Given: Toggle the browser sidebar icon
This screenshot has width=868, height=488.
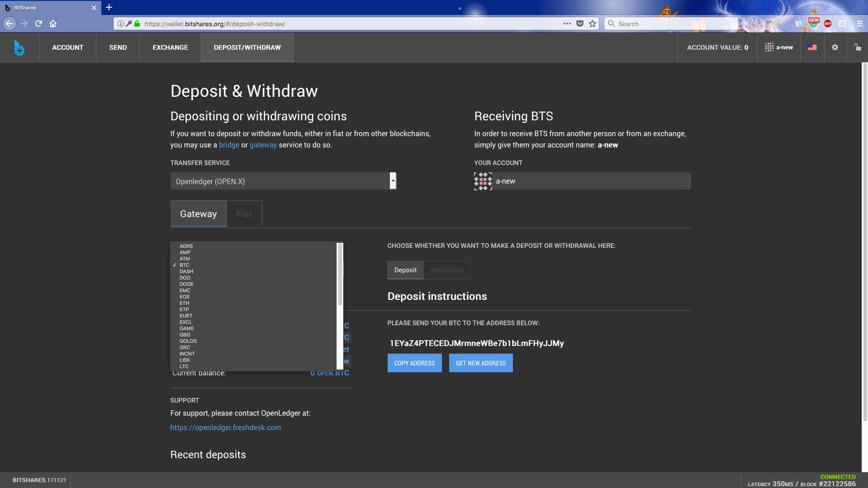Looking at the screenshot, I should (842, 24).
